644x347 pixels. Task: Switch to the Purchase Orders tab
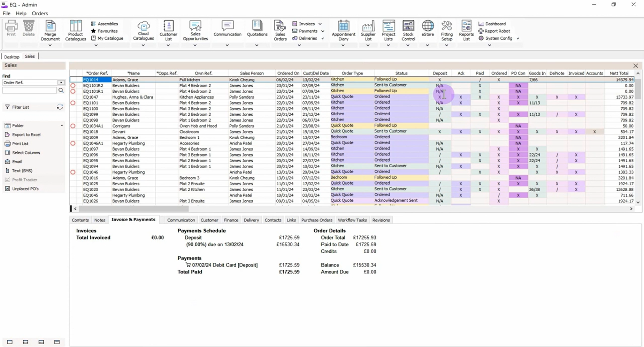tap(316, 220)
